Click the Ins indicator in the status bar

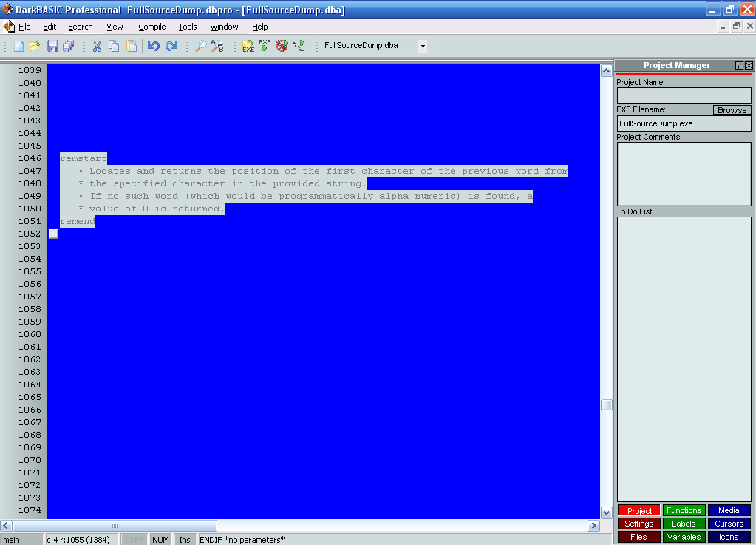click(x=185, y=540)
